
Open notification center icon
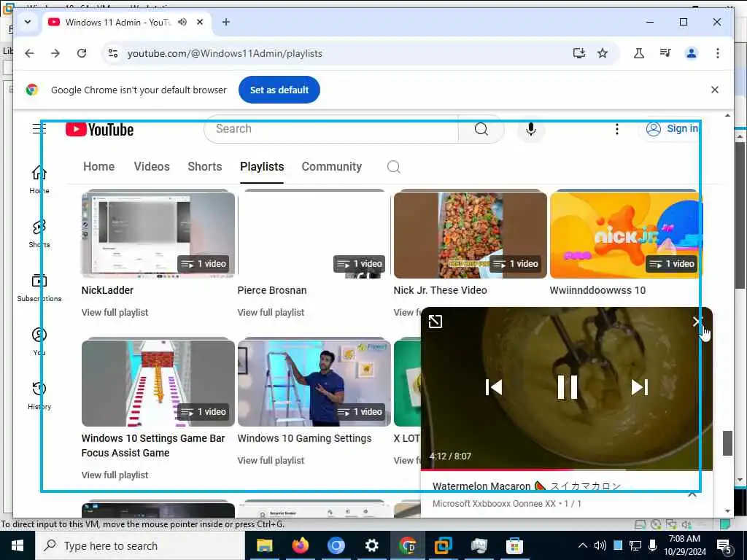click(x=724, y=546)
